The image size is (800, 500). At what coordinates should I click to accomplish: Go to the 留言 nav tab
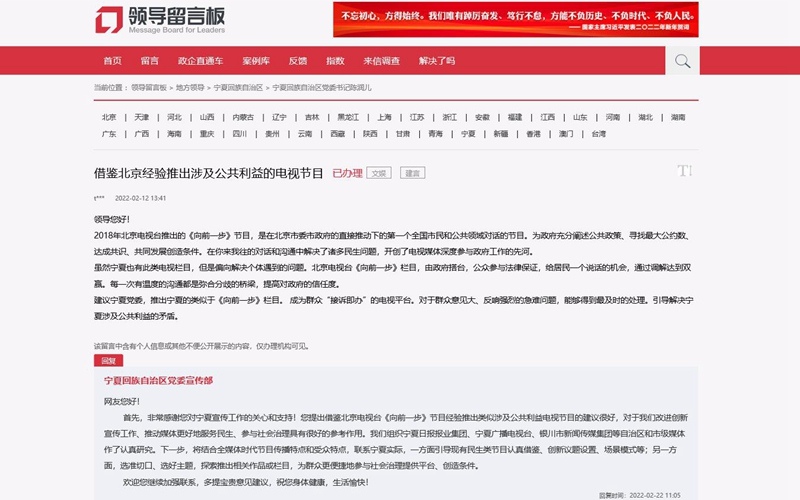(x=149, y=61)
